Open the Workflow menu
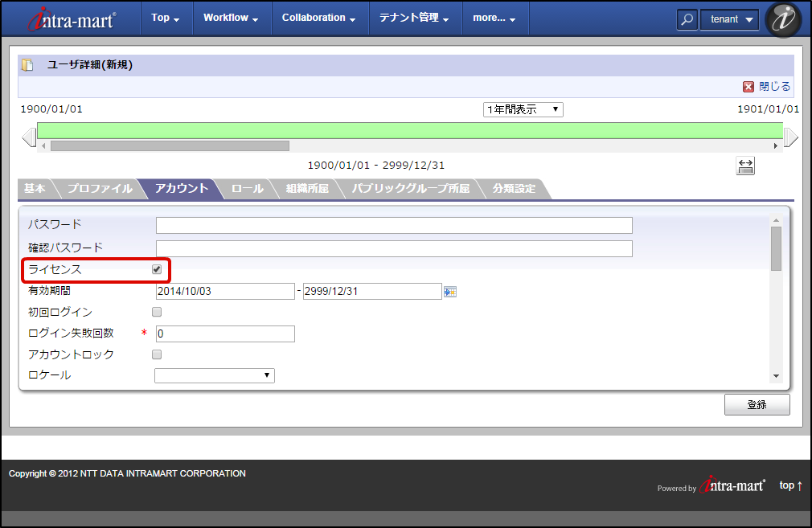This screenshot has width=812, height=528. 231,18
